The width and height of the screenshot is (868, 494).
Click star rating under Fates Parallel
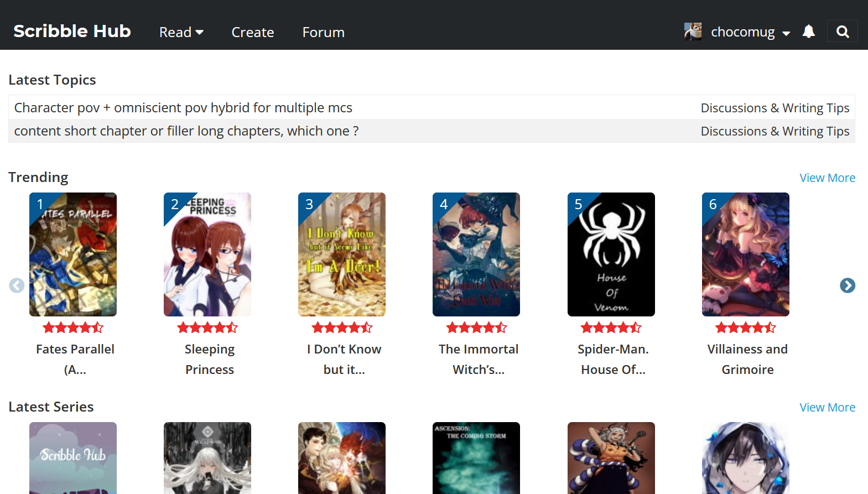click(73, 327)
